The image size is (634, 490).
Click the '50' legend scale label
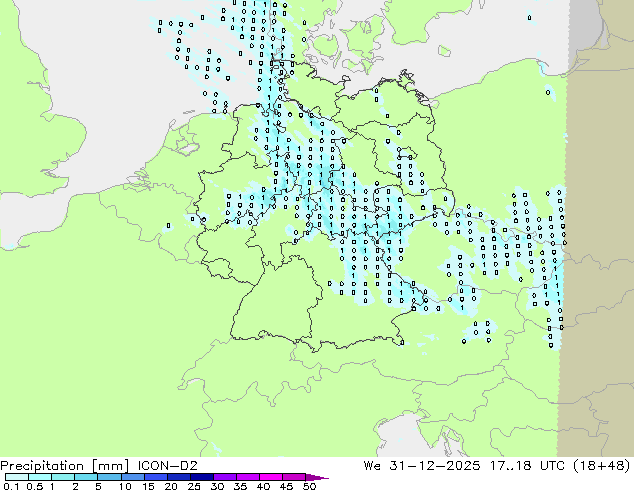coord(309,486)
